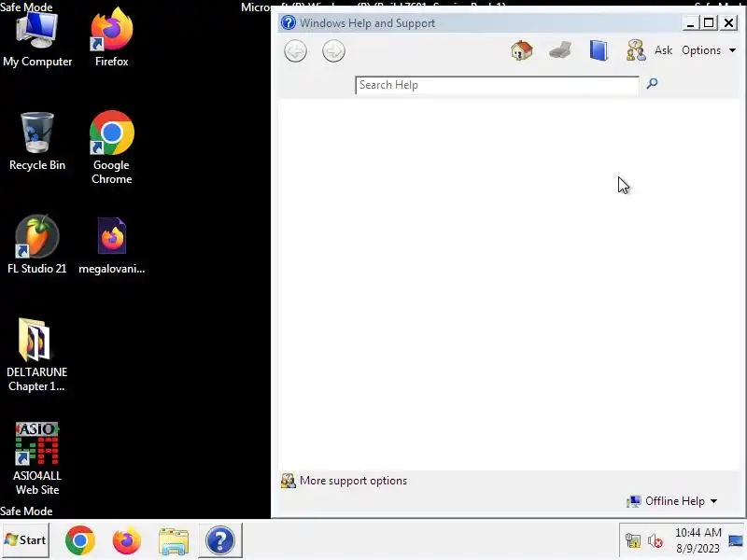Click Show desktop tray icon
This screenshot has width=747, height=560.
pyautogui.click(x=736, y=541)
